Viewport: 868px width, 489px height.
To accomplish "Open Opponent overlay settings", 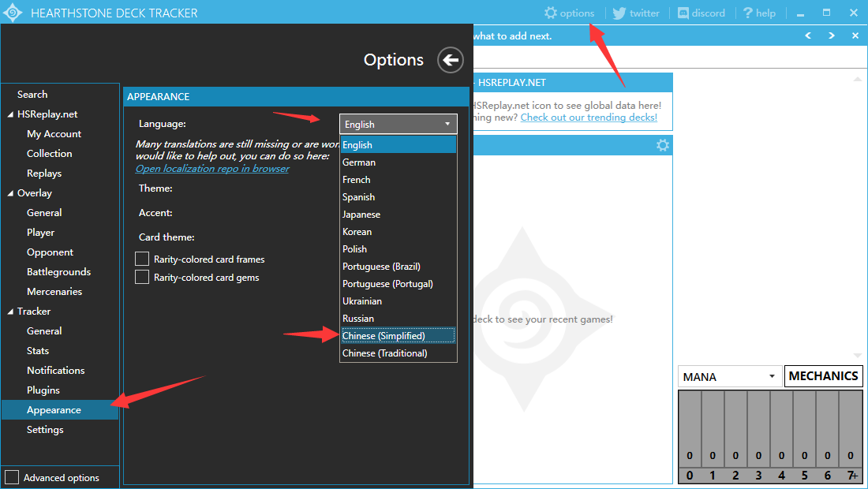I will (x=50, y=252).
